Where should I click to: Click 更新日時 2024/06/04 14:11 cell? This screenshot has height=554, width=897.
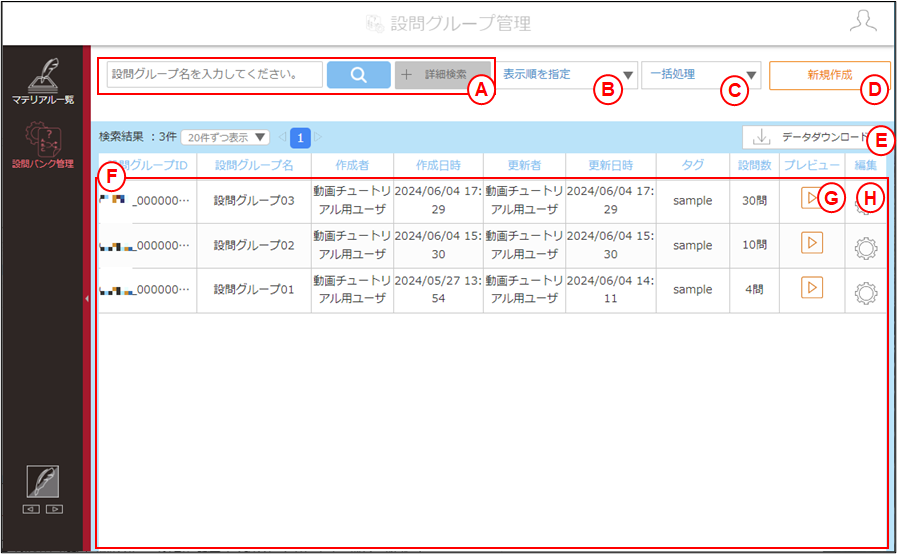[610, 290]
